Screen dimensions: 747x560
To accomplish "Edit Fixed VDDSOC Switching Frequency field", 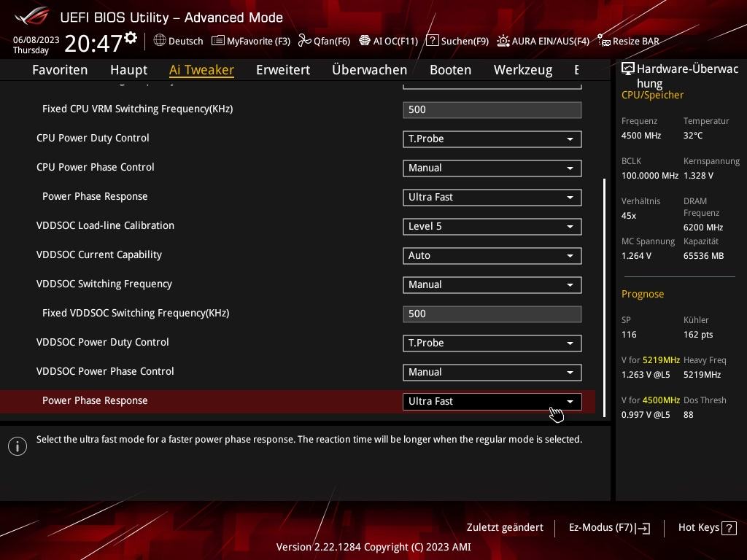I will coord(492,314).
